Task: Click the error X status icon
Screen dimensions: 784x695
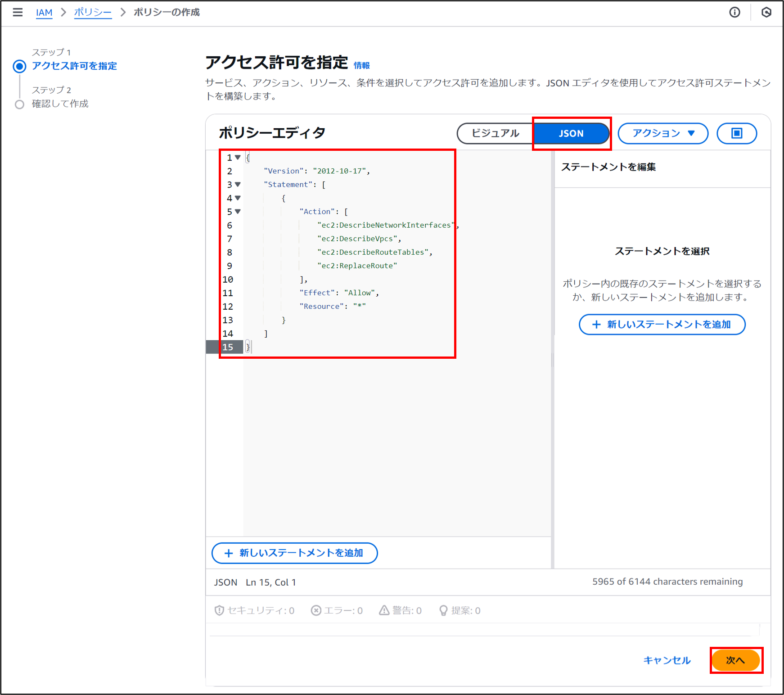Action: tap(316, 610)
